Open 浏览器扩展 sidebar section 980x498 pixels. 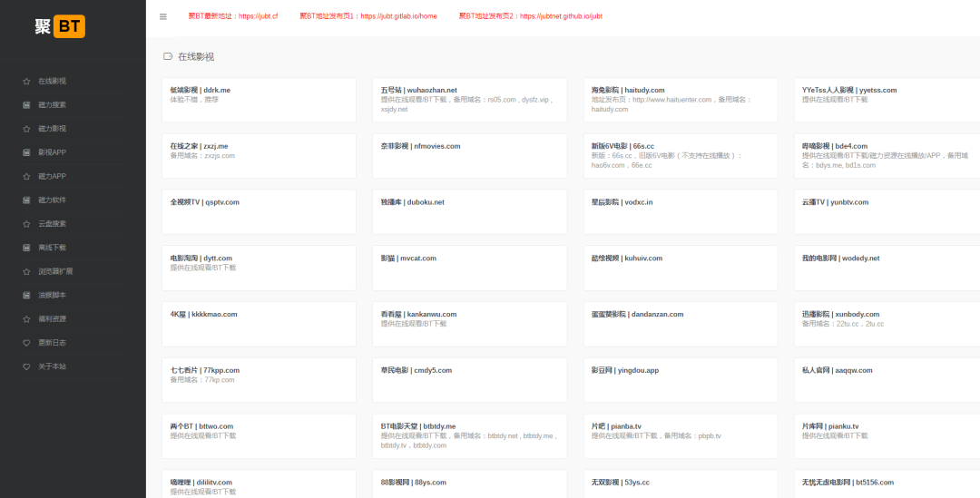[x=55, y=271]
